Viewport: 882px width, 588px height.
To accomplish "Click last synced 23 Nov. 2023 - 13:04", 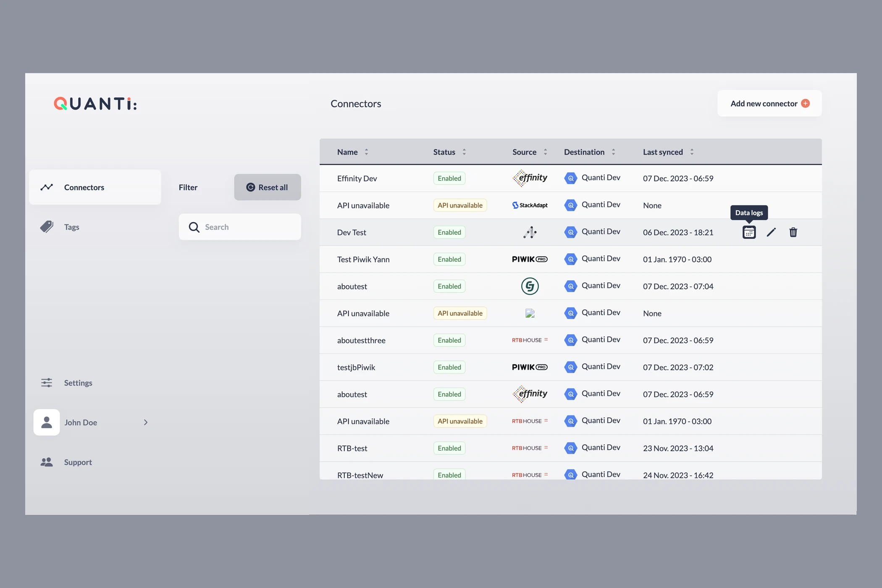I will (678, 448).
